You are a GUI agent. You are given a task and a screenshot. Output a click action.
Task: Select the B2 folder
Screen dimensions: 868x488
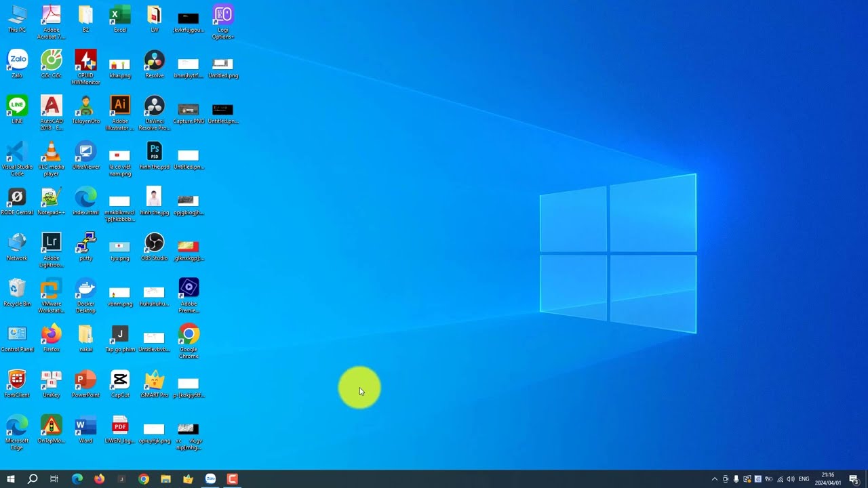(85, 19)
